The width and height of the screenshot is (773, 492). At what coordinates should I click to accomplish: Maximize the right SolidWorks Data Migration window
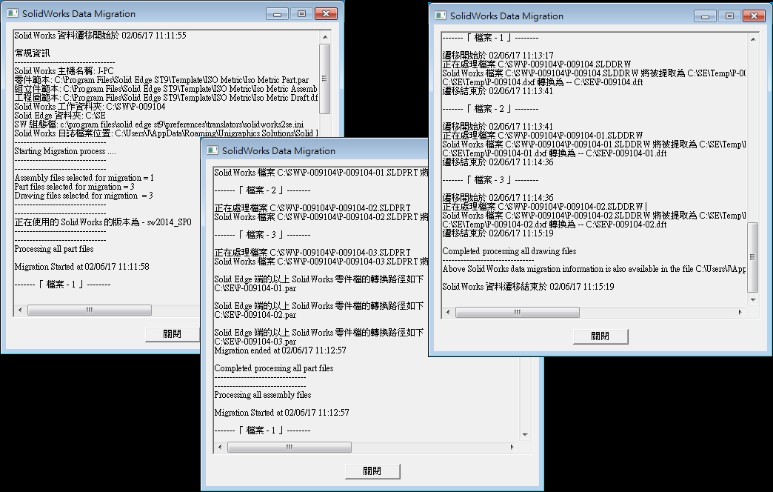tap(729, 16)
